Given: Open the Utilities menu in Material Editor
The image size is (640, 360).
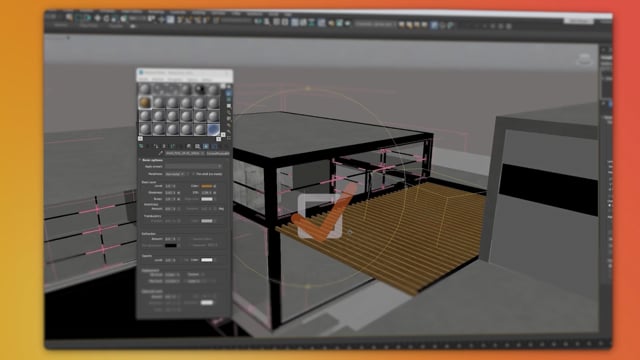Looking at the screenshot, I should pos(207,80).
